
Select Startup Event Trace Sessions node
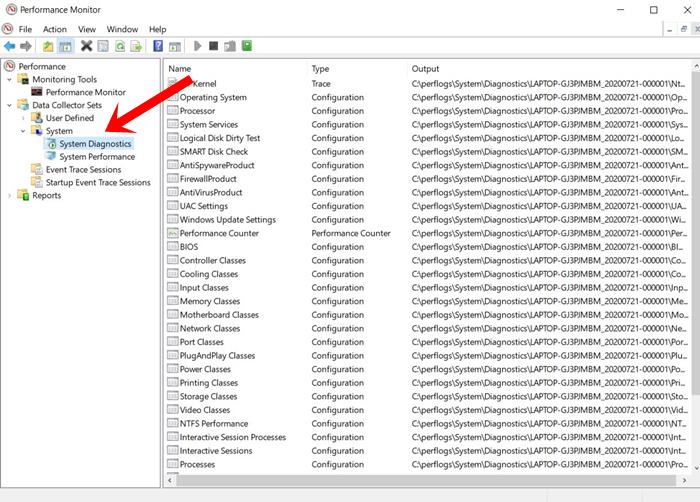(x=98, y=182)
